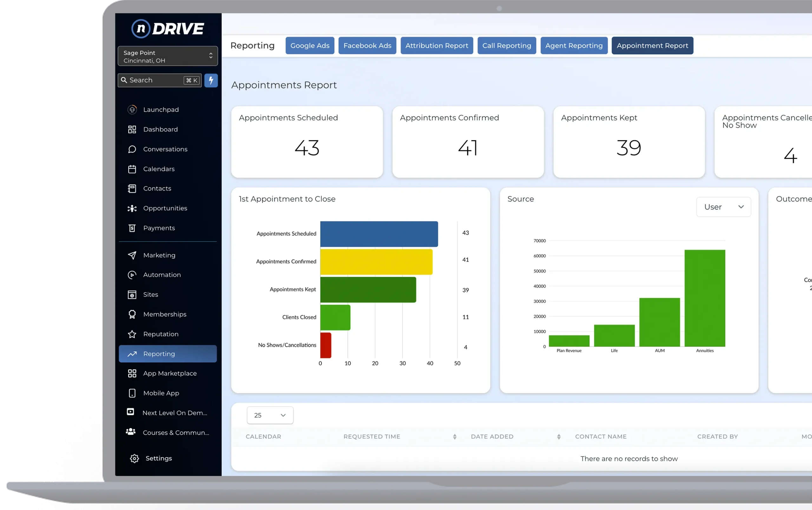Click the Life bar in Source chart
This screenshot has height=510, width=812.
point(614,336)
